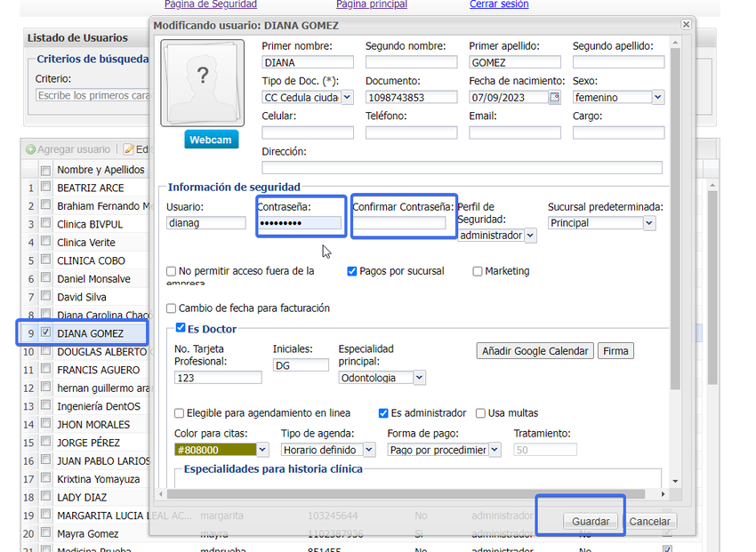Open Tipo de agenda dropdown
756x552 pixels.
pyautogui.click(x=369, y=450)
